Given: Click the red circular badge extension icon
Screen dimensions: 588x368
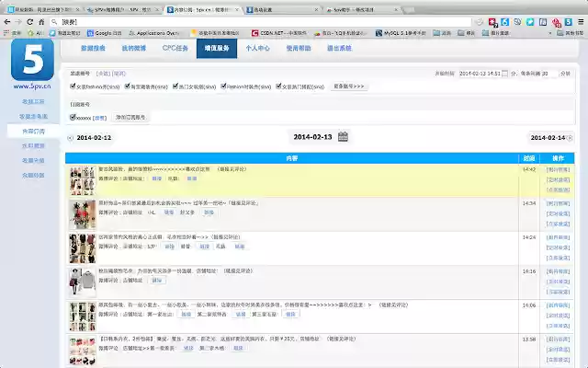Looking at the screenshot, I should 556,22.
